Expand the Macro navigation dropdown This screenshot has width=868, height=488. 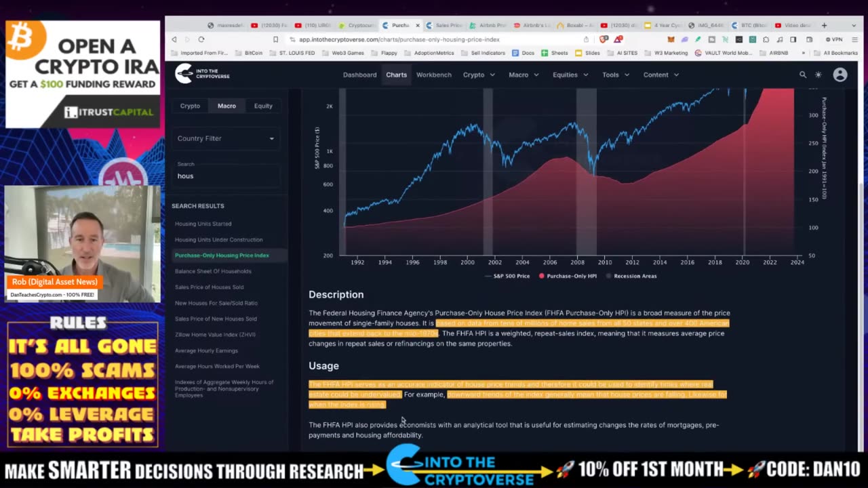pos(524,75)
